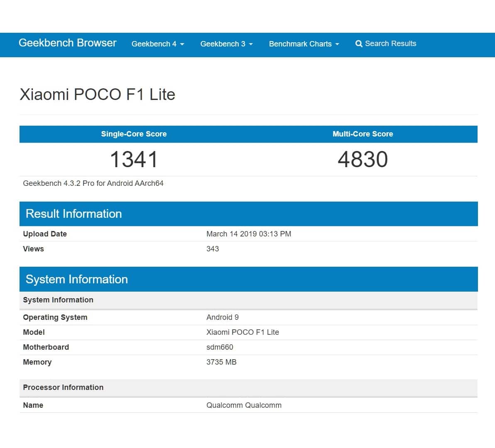Go to the Geekbench Browser home link
Screen dimensions: 495x448
pyautogui.click(x=68, y=43)
